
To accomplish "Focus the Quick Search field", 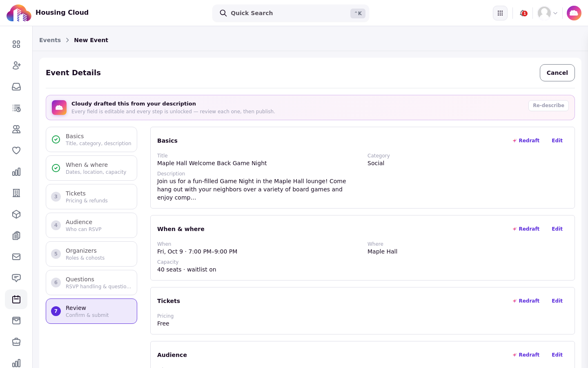I will pos(291,13).
